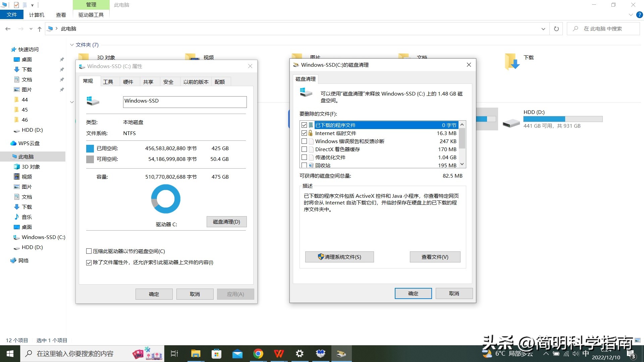This screenshot has height=362, width=644.
Task: Open Google Chrome from the taskbar
Action: tap(258, 353)
